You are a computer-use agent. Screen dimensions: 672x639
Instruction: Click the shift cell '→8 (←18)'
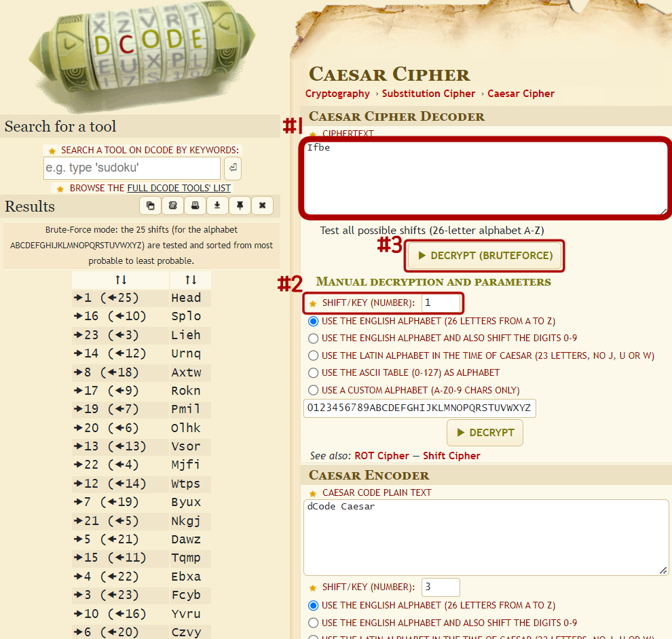pyautogui.click(x=120, y=372)
